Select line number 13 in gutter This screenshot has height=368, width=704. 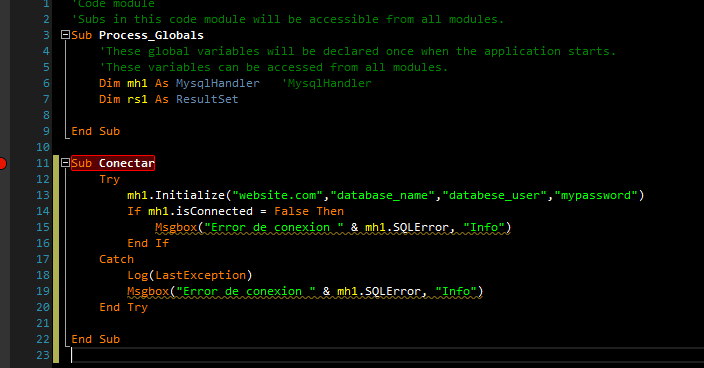click(x=43, y=195)
